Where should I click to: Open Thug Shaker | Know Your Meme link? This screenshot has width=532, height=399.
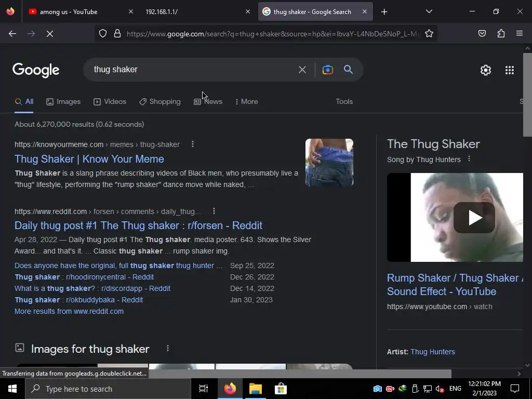click(x=89, y=159)
